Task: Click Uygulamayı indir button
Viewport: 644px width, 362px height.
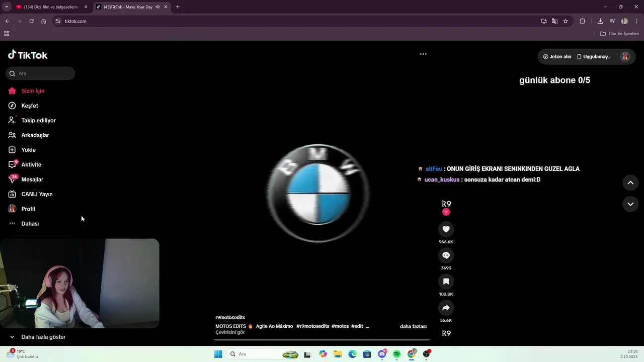Action: pos(594,57)
